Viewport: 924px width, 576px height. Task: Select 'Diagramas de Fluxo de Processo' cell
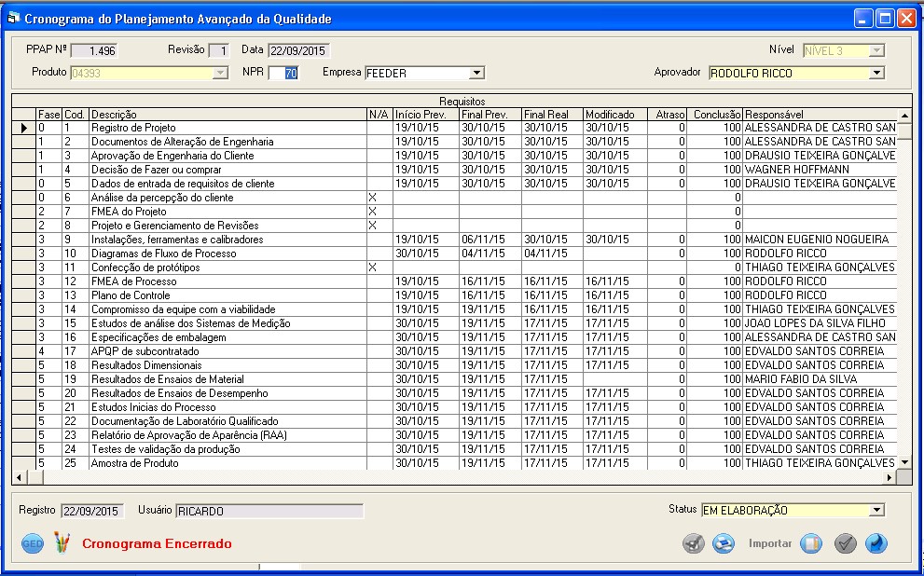(228, 254)
